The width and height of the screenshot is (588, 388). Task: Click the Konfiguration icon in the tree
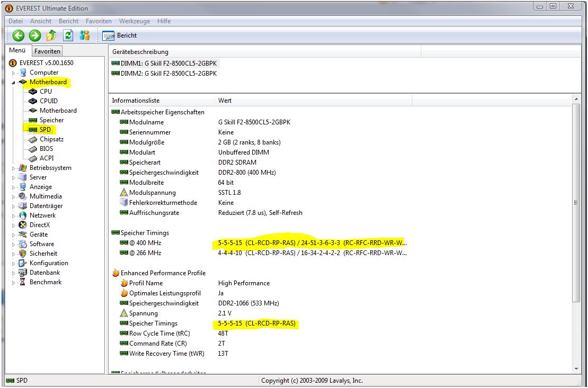(x=23, y=263)
